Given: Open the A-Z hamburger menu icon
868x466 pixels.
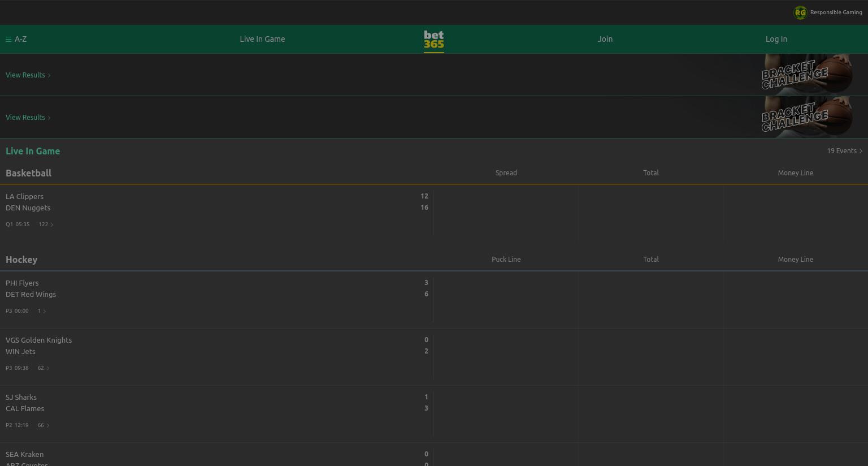Looking at the screenshot, I should pos(8,40).
